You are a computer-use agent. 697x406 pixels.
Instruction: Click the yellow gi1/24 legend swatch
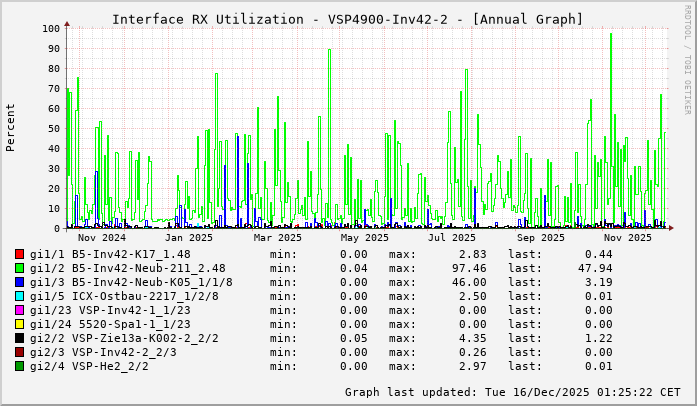[x=20, y=324]
